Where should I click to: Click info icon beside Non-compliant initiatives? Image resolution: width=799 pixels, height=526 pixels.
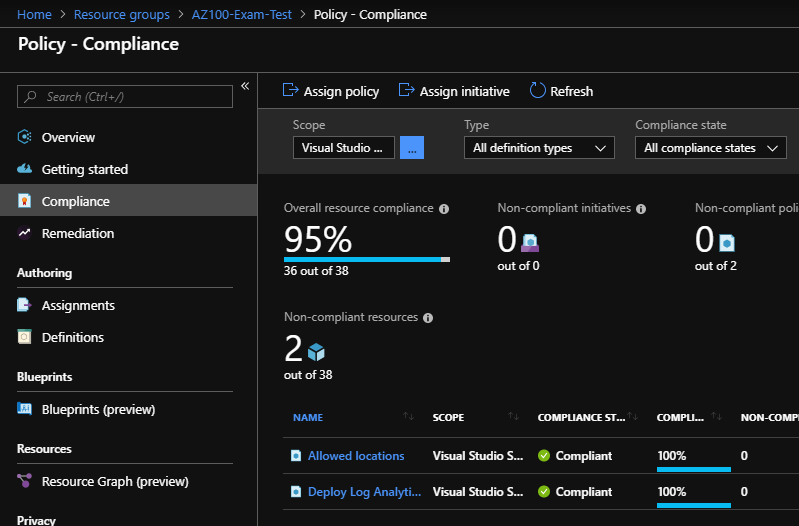click(641, 209)
